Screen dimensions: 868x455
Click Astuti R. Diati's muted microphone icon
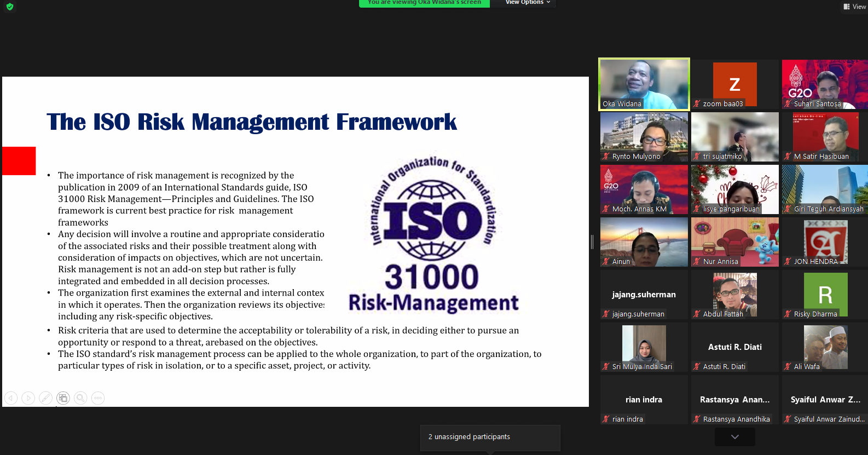click(697, 366)
